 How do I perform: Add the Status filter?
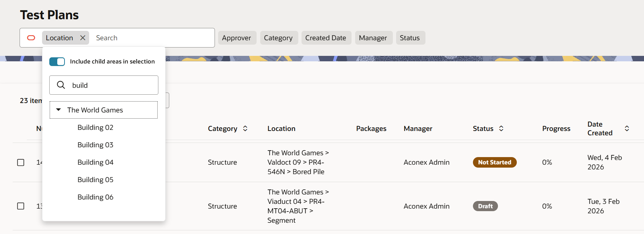click(410, 38)
